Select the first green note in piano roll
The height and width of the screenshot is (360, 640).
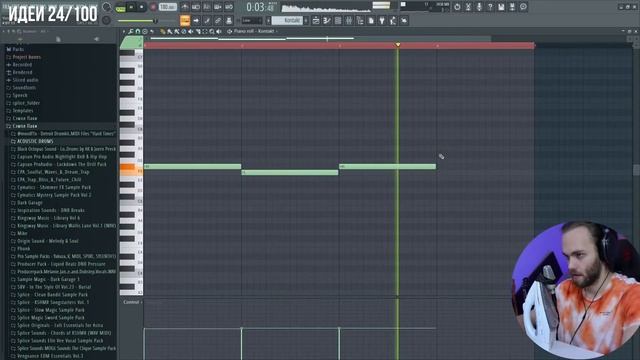(193, 167)
